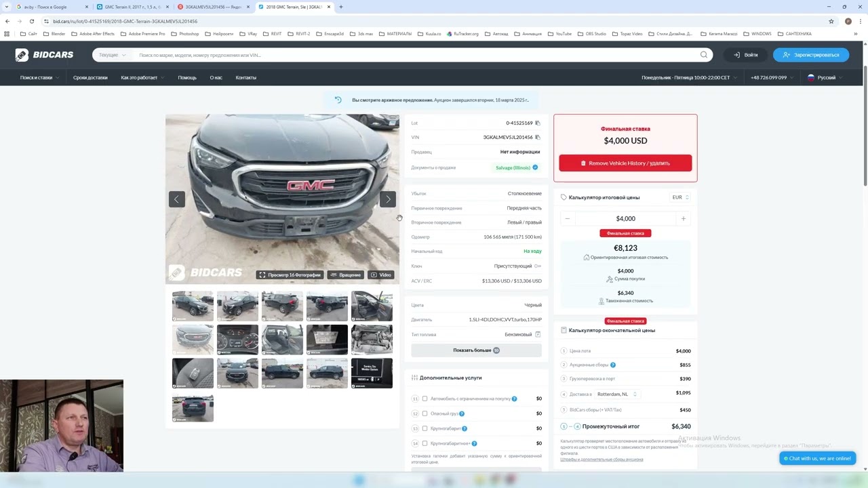Increase the bid with the plus button
This screenshot has width=868, height=488.
tap(684, 218)
